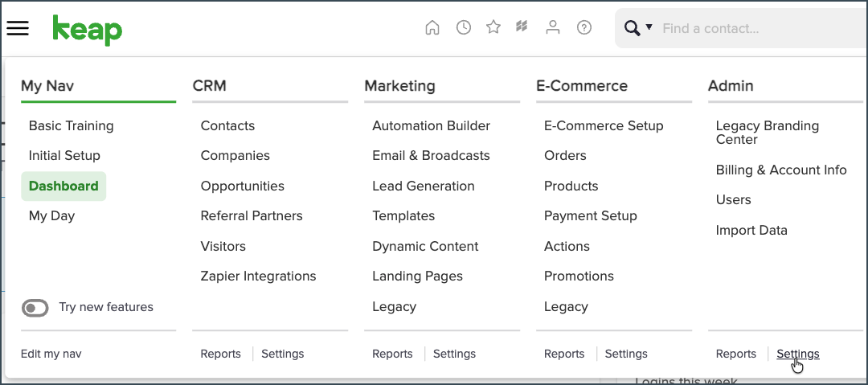Open Orders

click(x=565, y=156)
